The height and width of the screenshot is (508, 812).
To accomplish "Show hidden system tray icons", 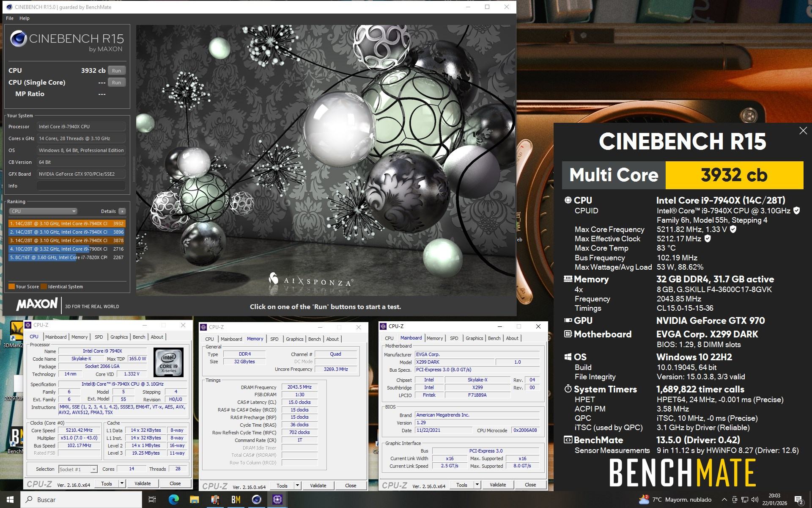I will point(724,500).
